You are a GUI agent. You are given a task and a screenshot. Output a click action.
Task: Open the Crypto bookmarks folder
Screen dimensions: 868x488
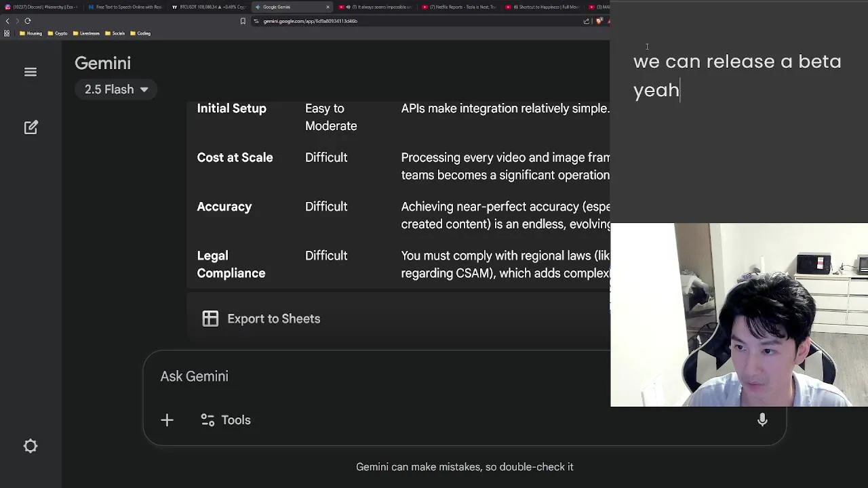[x=58, y=33]
